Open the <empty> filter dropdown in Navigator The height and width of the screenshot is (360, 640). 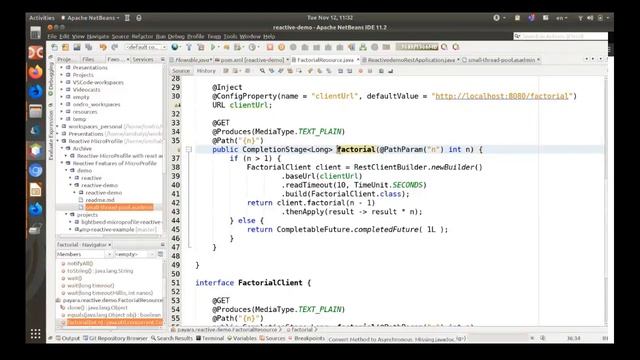[134, 254]
